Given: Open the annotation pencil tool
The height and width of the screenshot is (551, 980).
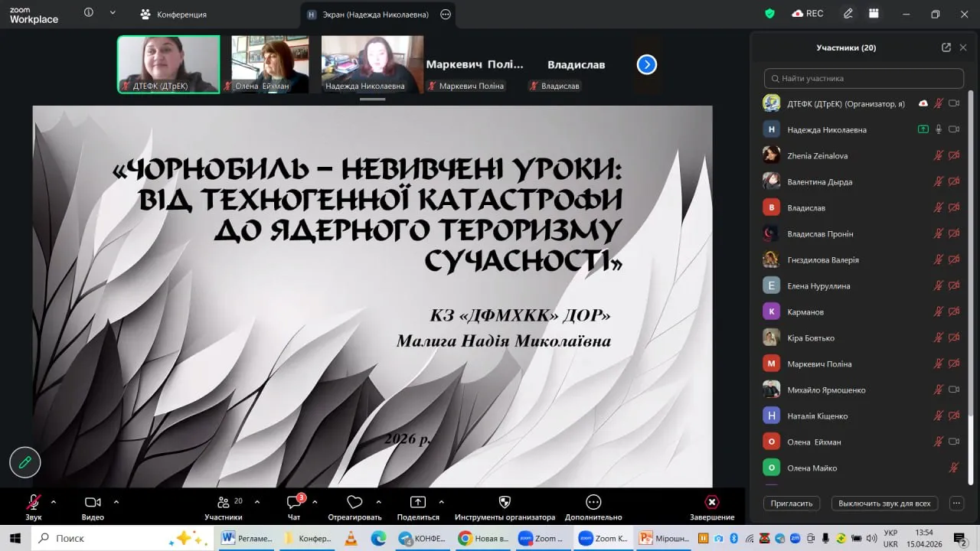Looking at the screenshot, I should 24,462.
